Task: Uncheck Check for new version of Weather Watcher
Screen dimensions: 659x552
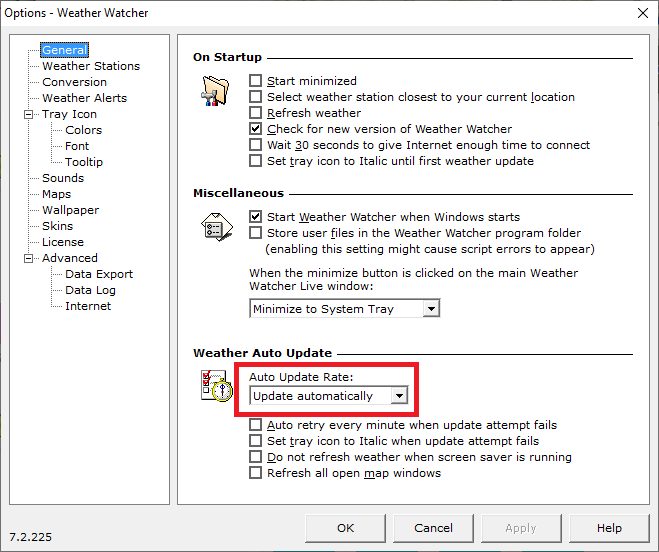Action: (255, 129)
